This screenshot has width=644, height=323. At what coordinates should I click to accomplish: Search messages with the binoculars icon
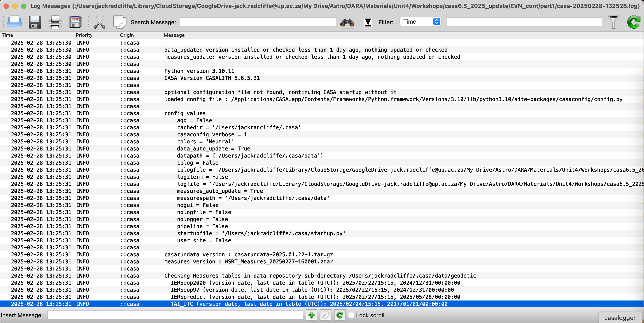point(347,23)
